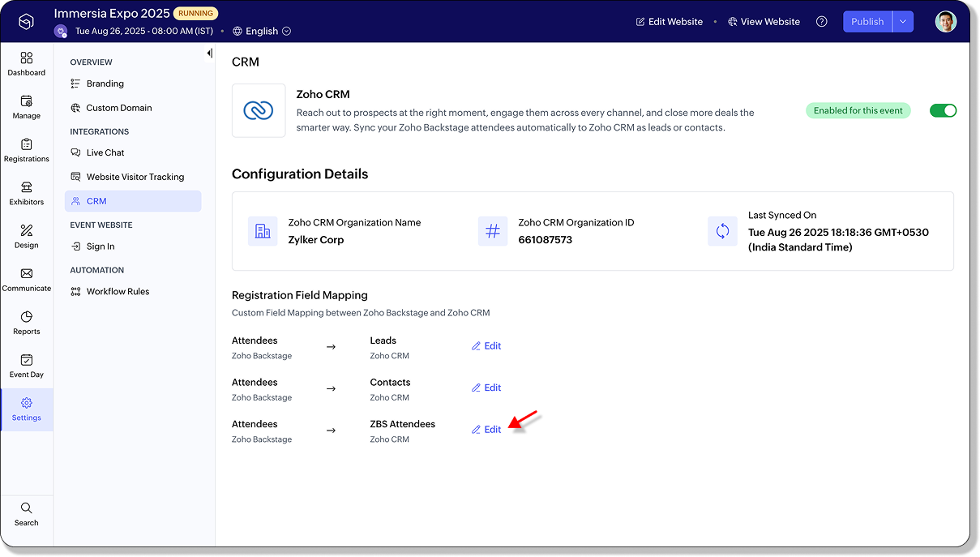Open the Reports chart icon
The width and height of the screenshot is (980, 557).
tap(27, 316)
